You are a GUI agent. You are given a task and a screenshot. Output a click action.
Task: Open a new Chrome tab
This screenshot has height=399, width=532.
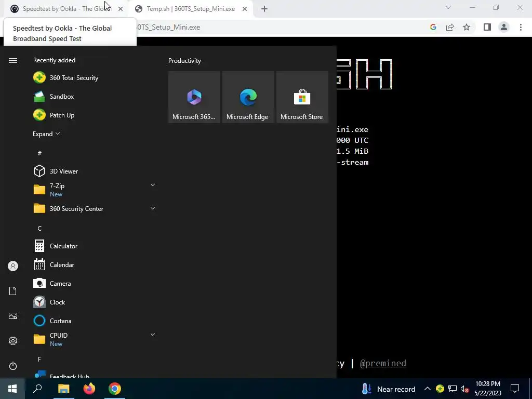click(264, 9)
